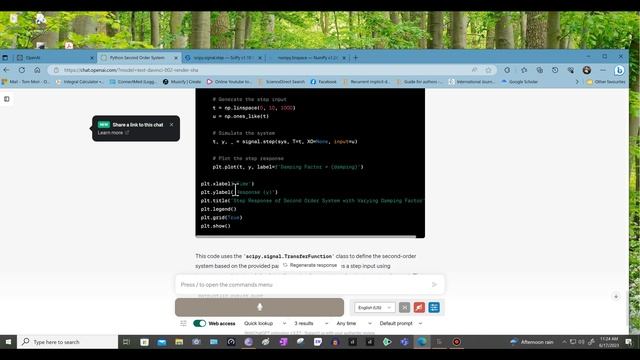Open the browser settings ellipsis menu

pyautogui.click(x=602, y=70)
